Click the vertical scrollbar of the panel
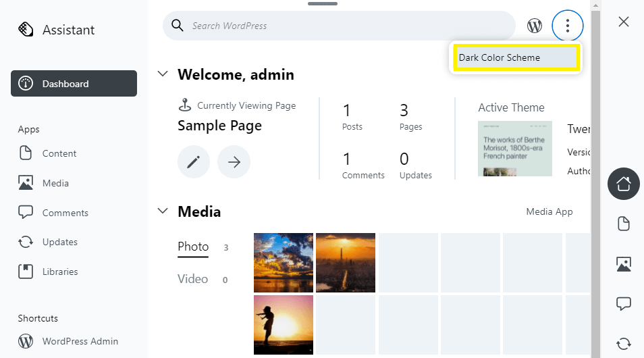This screenshot has width=644, height=358. 595,184
